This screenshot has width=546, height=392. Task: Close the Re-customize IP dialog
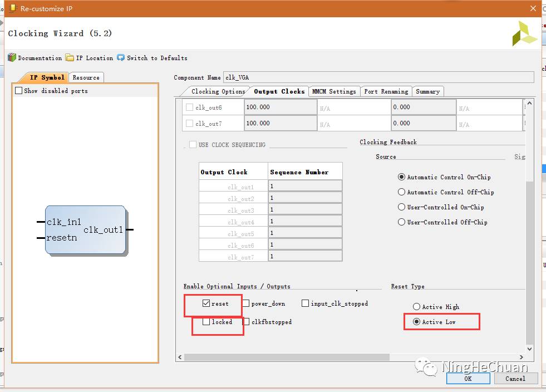[x=533, y=8]
